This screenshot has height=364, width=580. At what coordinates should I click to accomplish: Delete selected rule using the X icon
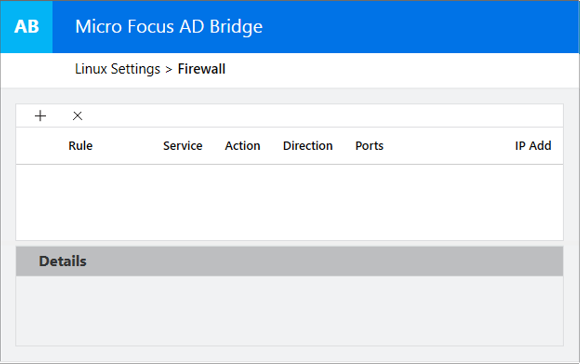(x=77, y=116)
